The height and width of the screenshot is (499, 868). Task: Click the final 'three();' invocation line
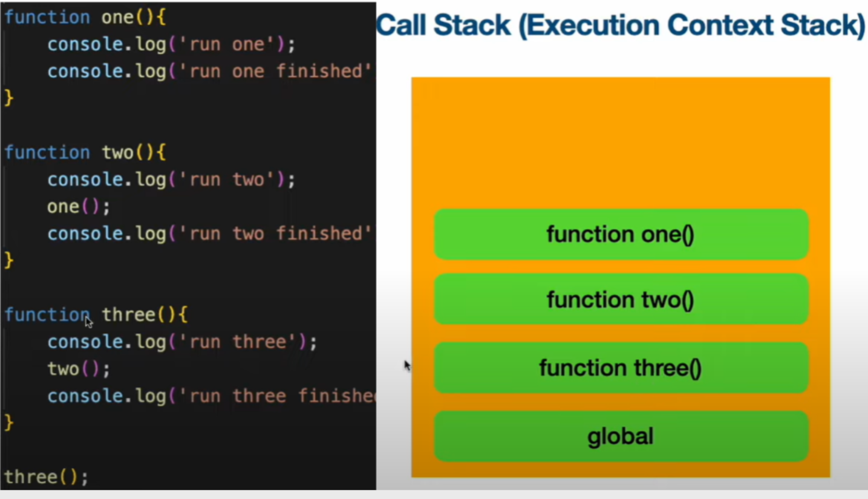(46, 477)
